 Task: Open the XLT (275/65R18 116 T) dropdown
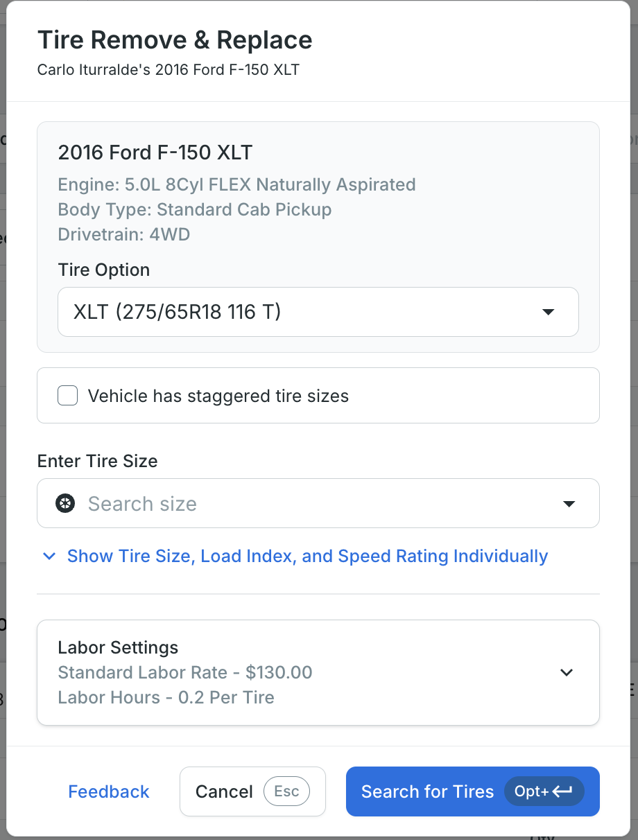coord(318,312)
